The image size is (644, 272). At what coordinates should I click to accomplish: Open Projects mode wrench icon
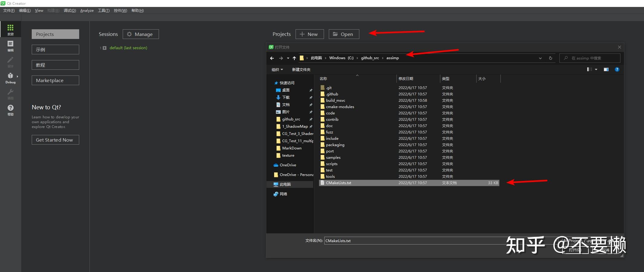coord(10,94)
